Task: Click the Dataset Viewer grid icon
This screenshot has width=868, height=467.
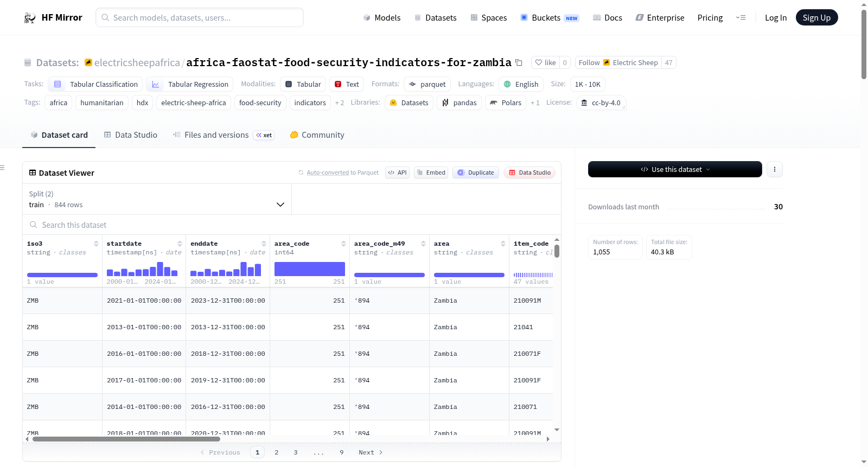Action: click(x=33, y=173)
